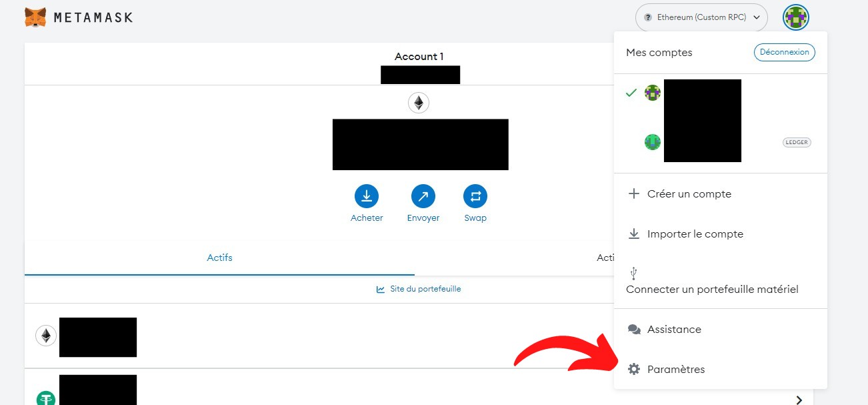Click the Ethereum icon next to the first asset
Viewport: 868px width, 405px height.
click(45, 336)
